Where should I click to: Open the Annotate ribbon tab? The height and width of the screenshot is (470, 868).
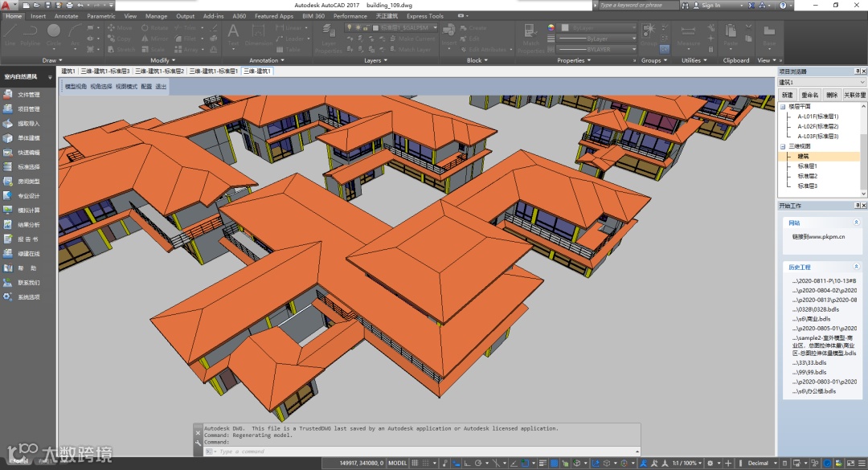(67, 16)
